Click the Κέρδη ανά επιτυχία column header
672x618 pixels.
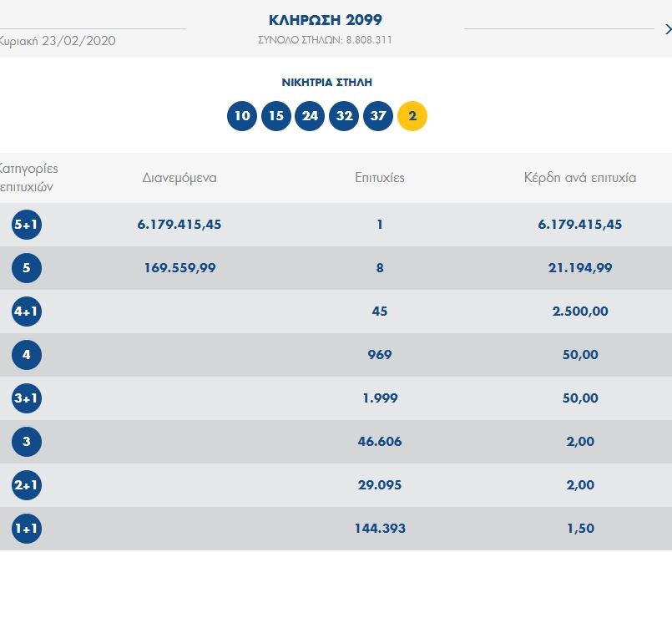tap(580, 178)
